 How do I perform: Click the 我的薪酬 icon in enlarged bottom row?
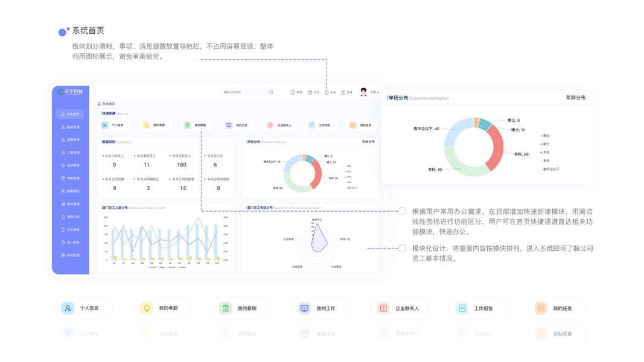[x=226, y=308]
